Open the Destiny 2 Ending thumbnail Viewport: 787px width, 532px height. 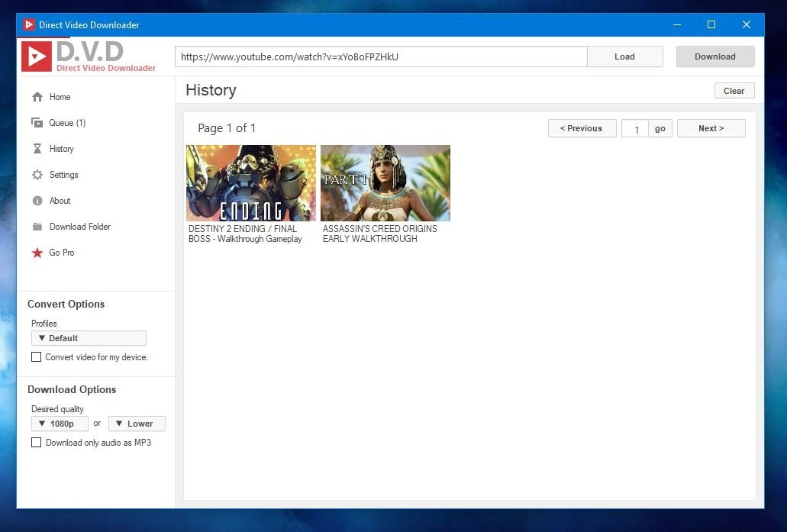[x=251, y=183]
